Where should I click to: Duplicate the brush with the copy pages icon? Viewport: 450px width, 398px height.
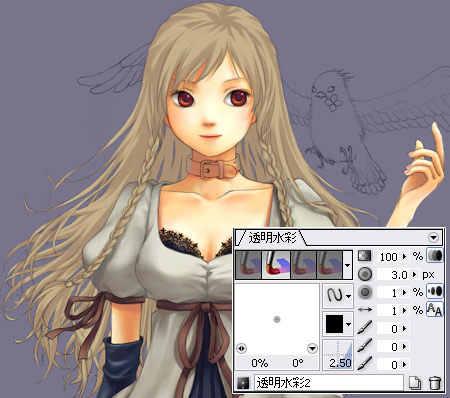click(415, 383)
